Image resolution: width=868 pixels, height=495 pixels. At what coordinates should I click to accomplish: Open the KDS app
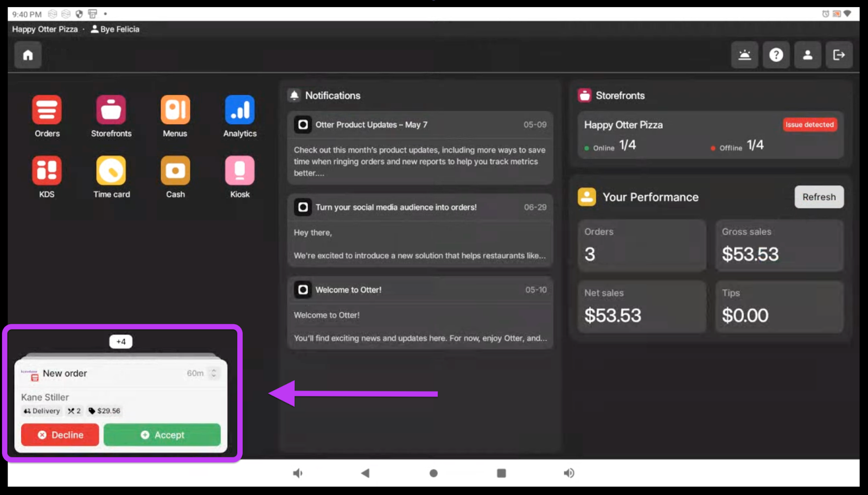tap(47, 171)
